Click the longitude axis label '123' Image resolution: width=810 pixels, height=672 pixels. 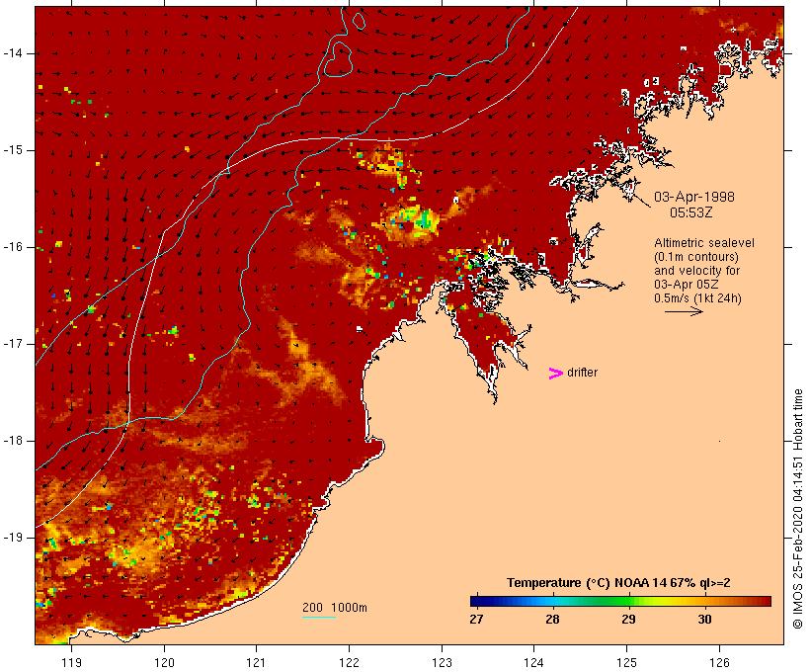point(442,662)
